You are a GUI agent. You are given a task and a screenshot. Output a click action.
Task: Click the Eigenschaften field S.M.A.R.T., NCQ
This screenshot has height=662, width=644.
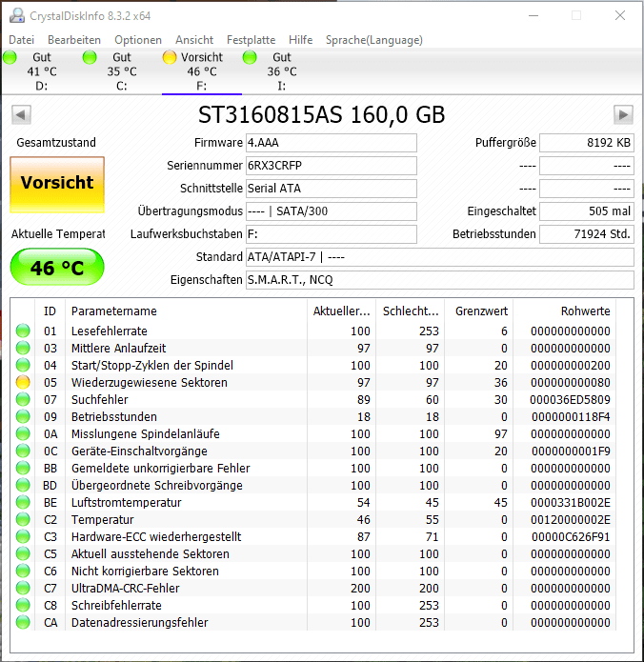tap(440, 279)
